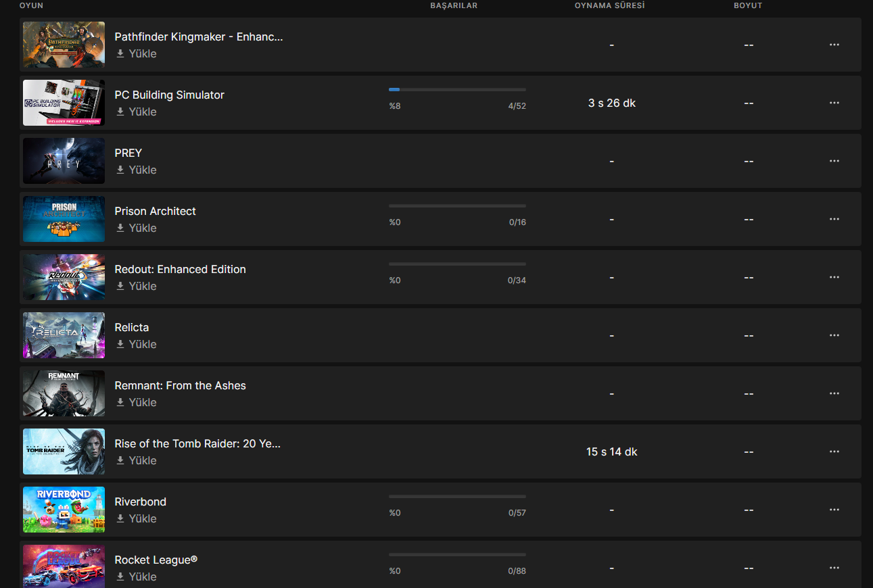Click Yükle under PREY

(x=136, y=170)
